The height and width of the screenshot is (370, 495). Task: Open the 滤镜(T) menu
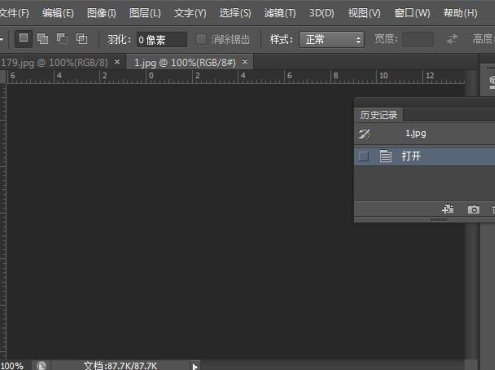tap(280, 13)
